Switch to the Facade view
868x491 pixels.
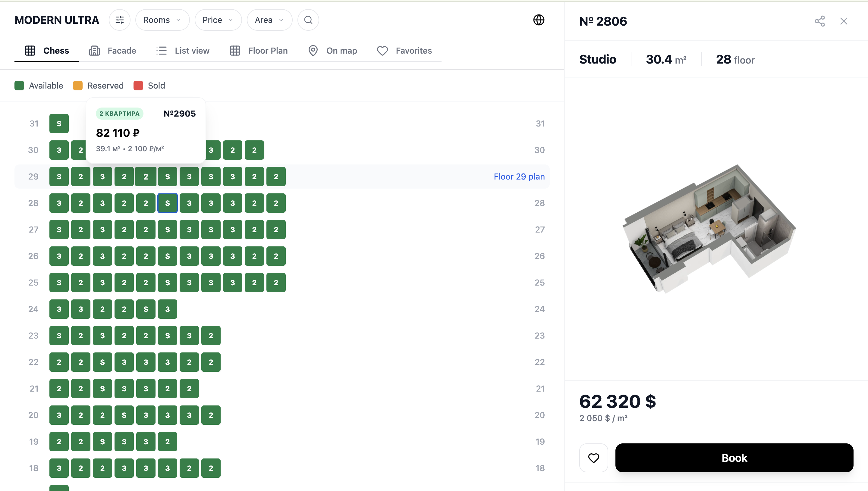click(113, 51)
